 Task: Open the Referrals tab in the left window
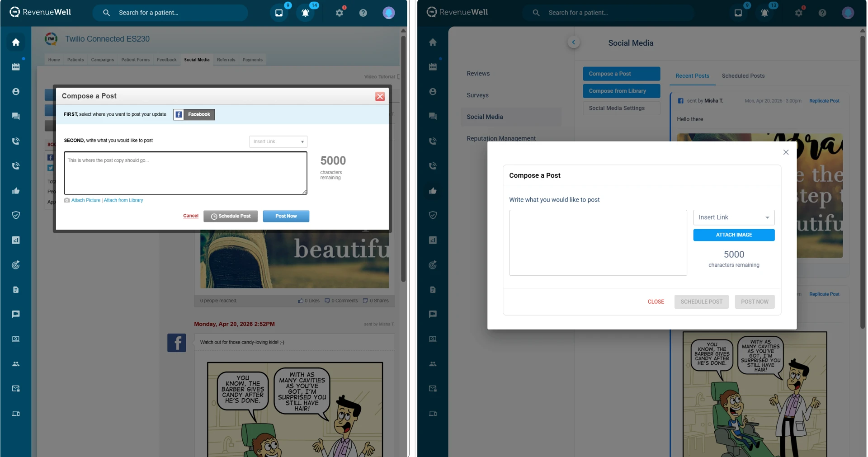pos(226,60)
